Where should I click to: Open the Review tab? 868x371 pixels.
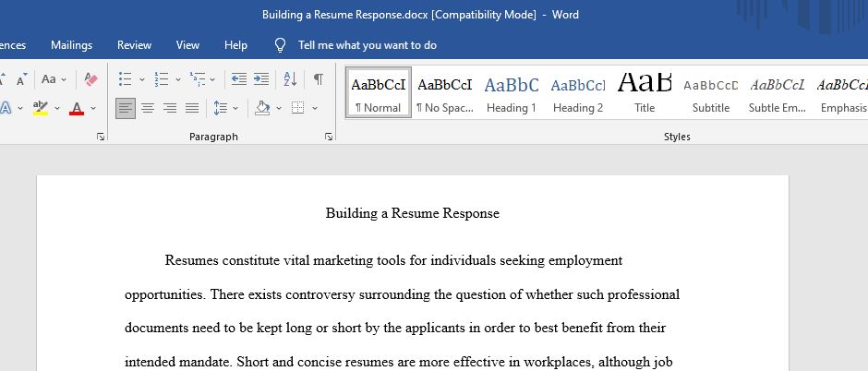[x=134, y=45]
